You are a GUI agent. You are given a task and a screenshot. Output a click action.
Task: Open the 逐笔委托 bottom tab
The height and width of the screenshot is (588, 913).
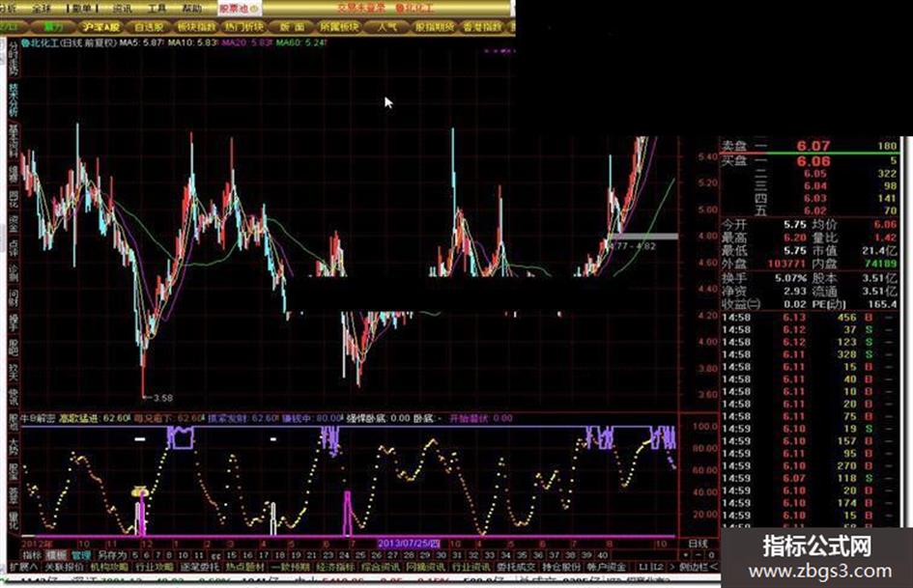click(x=200, y=567)
